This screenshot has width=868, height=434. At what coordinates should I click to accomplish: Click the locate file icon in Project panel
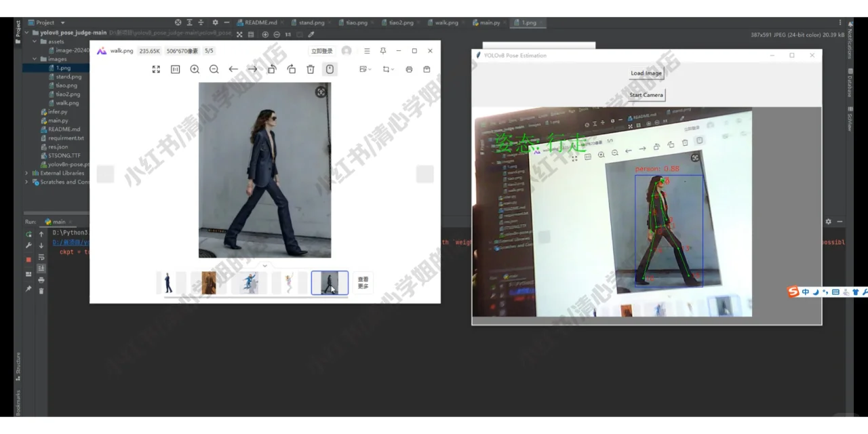(178, 22)
